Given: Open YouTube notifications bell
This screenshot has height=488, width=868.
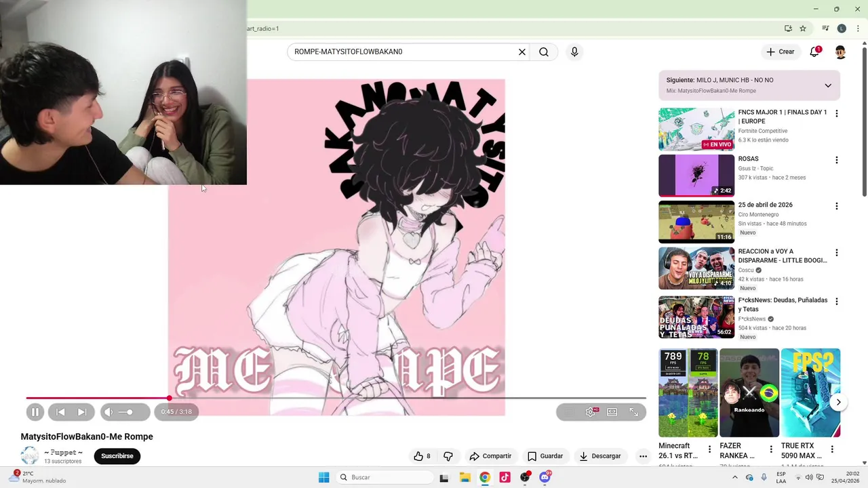Looking at the screenshot, I should point(815,52).
